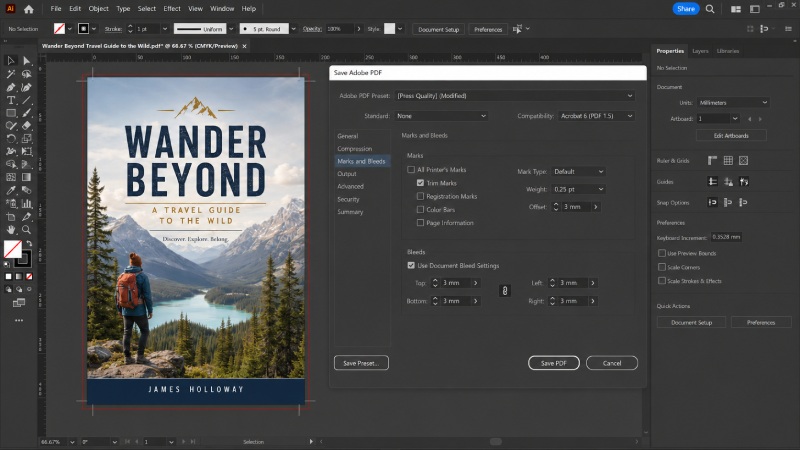Image resolution: width=800 pixels, height=450 pixels.
Task: Open the stroke weight dropdown
Action: (x=164, y=29)
